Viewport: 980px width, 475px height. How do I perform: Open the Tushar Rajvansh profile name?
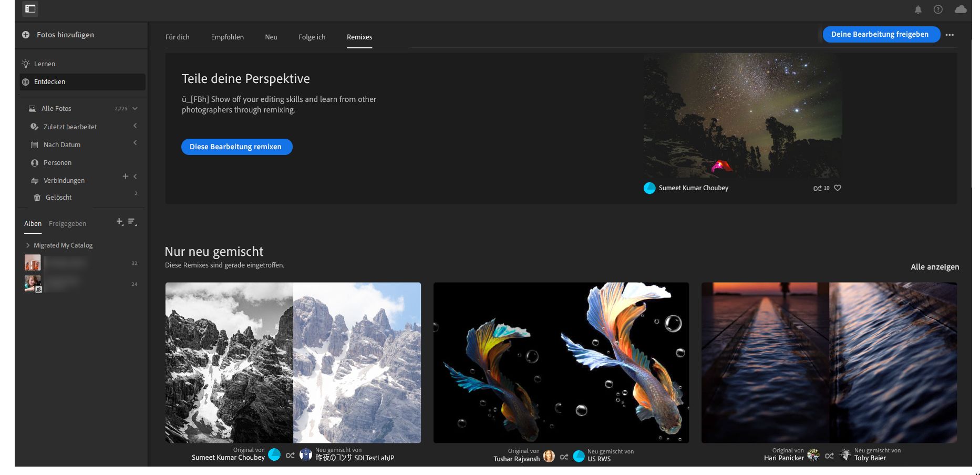pos(517,459)
